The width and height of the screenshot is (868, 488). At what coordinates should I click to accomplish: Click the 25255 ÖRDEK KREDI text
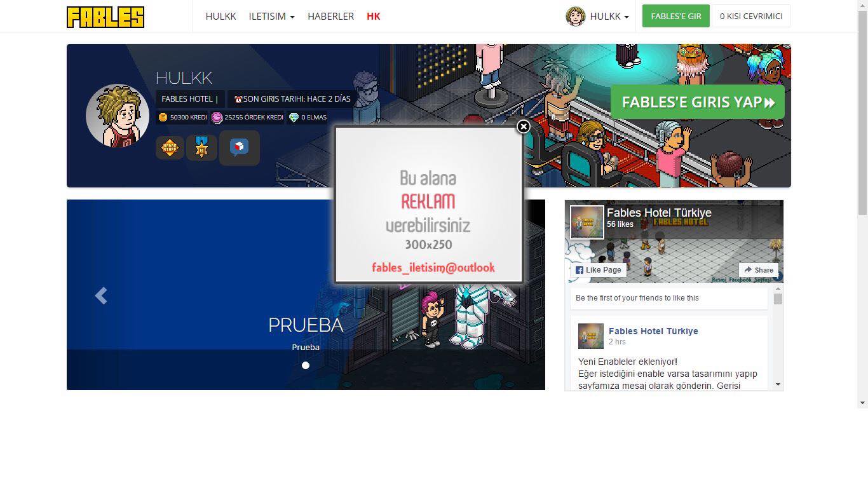pos(254,118)
